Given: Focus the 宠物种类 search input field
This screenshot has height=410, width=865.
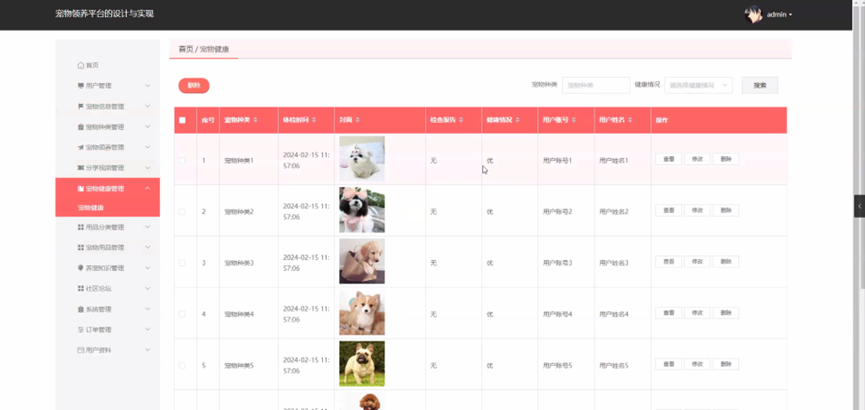Looking at the screenshot, I should pyautogui.click(x=596, y=85).
